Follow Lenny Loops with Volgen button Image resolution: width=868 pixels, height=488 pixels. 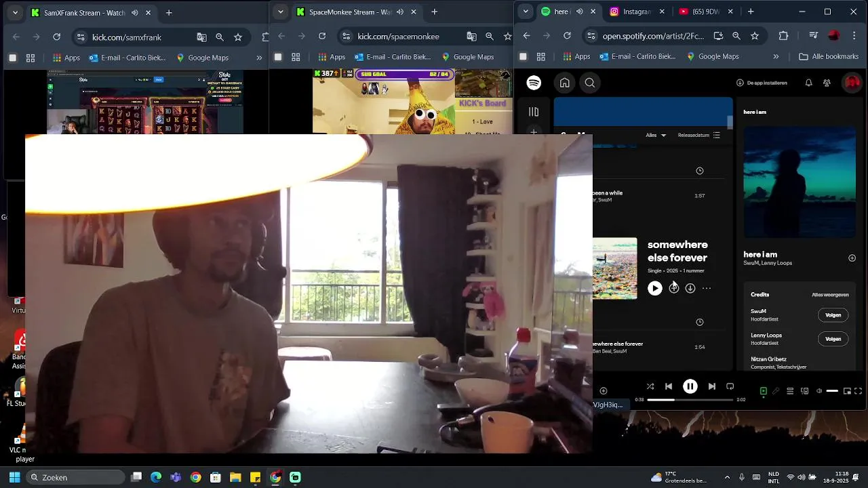click(x=833, y=338)
